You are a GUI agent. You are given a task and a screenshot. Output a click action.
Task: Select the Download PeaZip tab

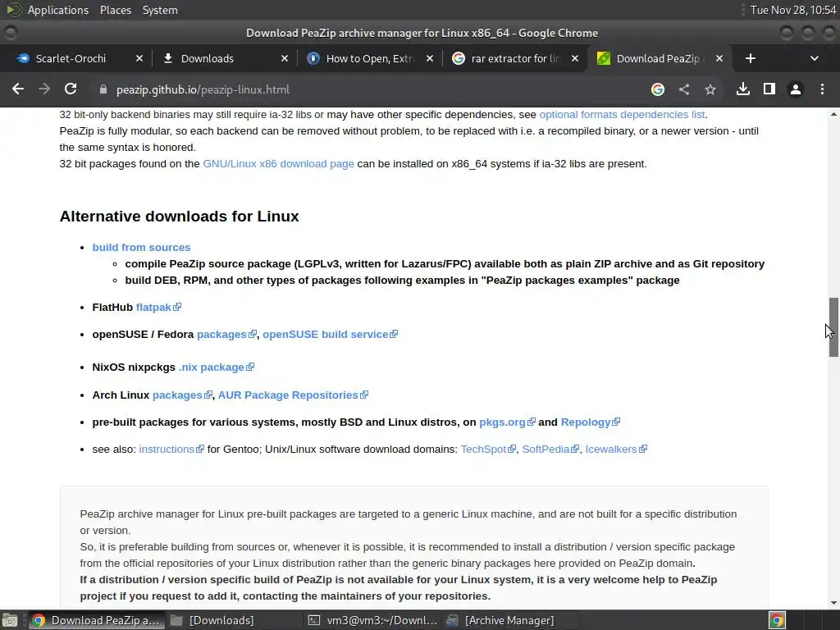[x=657, y=58]
